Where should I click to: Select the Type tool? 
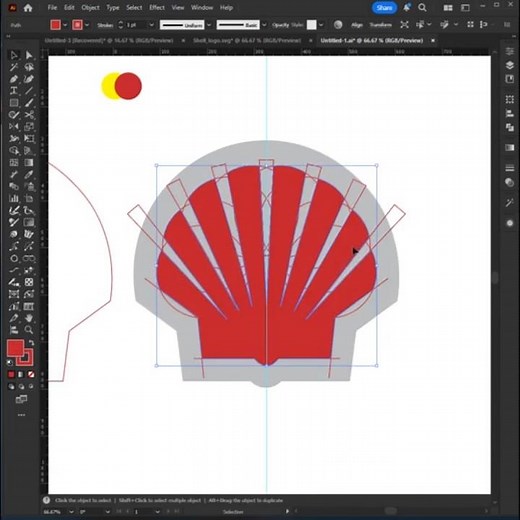coord(14,91)
